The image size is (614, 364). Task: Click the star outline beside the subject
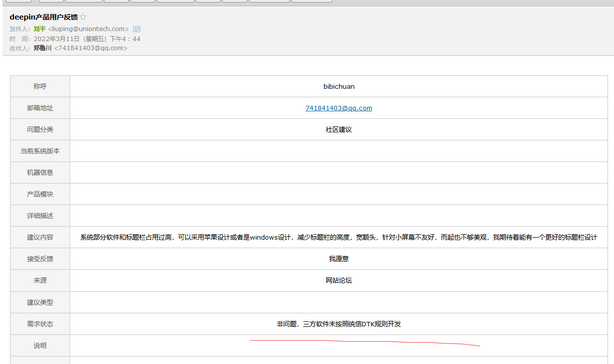[x=83, y=16]
